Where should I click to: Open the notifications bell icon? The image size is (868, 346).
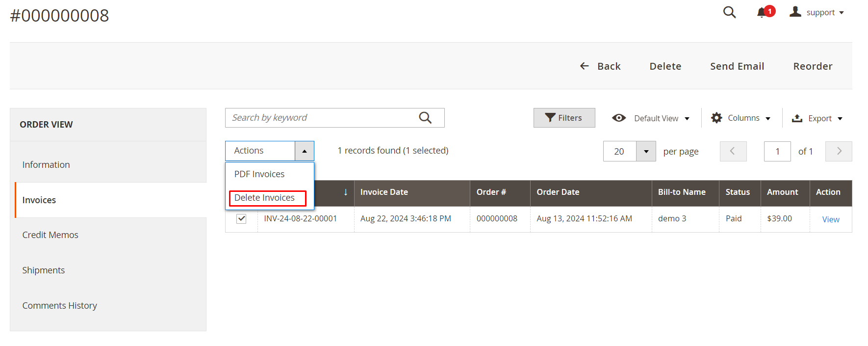pos(762,13)
